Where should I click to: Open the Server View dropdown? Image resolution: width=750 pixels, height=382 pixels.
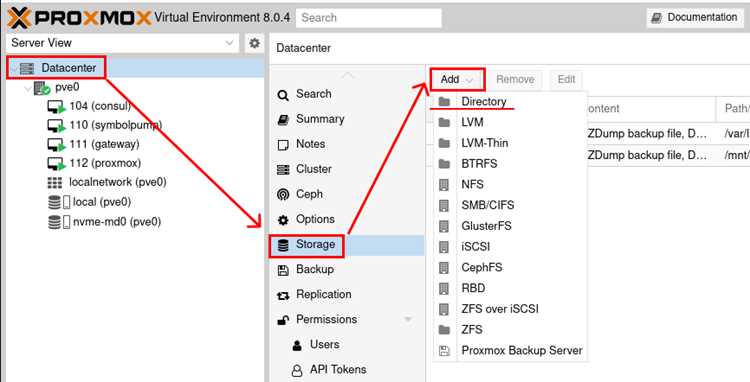230,43
